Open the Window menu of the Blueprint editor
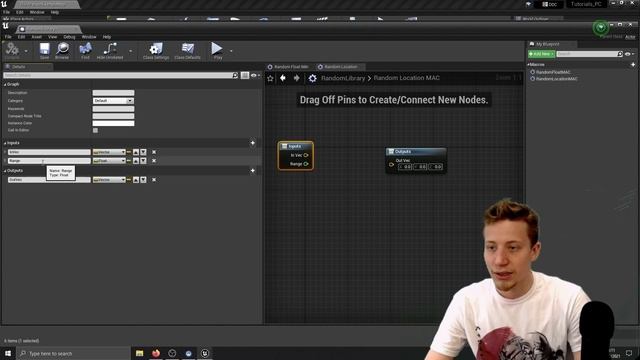The image size is (640, 360). (x=89, y=37)
